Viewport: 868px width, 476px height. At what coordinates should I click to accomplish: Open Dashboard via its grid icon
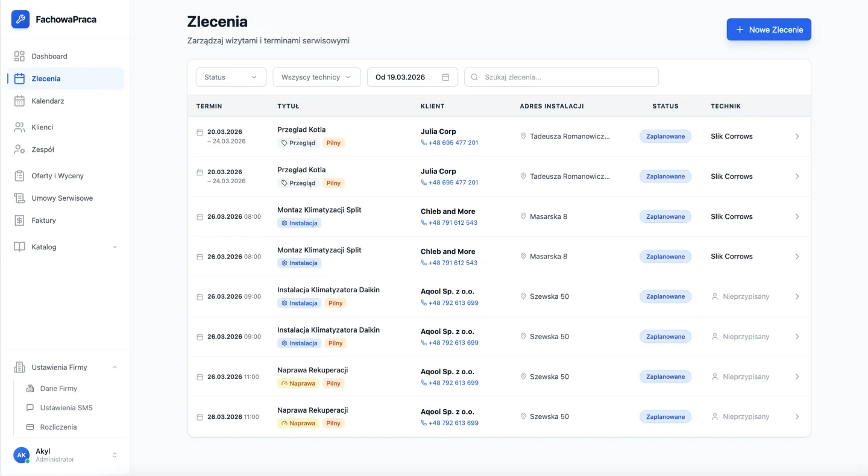(19, 56)
